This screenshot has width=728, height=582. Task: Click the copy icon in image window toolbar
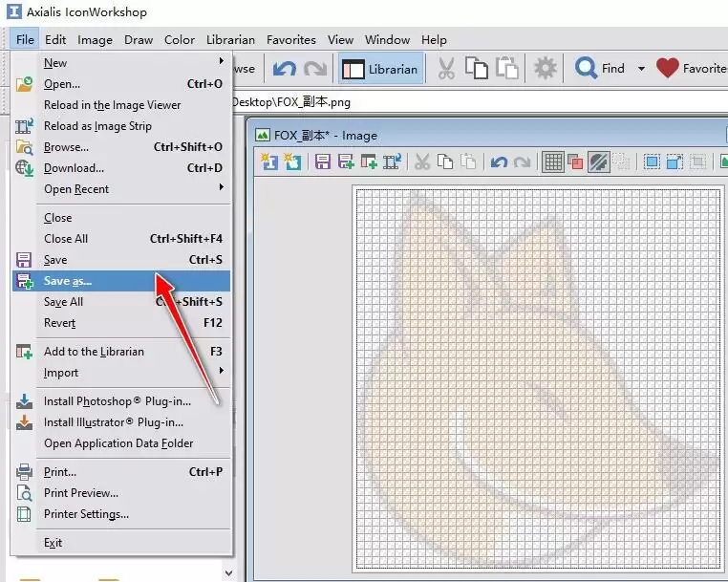pyautogui.click(x=445, y=162)
